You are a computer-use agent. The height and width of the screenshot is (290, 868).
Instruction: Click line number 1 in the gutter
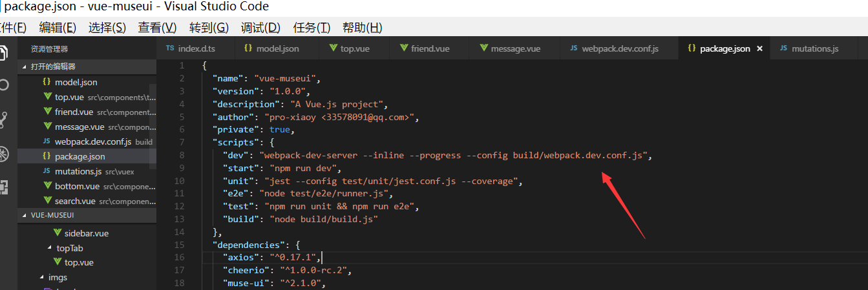182,65
